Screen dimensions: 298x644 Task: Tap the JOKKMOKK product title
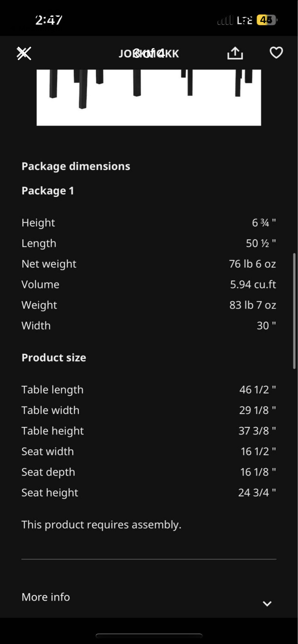coord(149,54)
